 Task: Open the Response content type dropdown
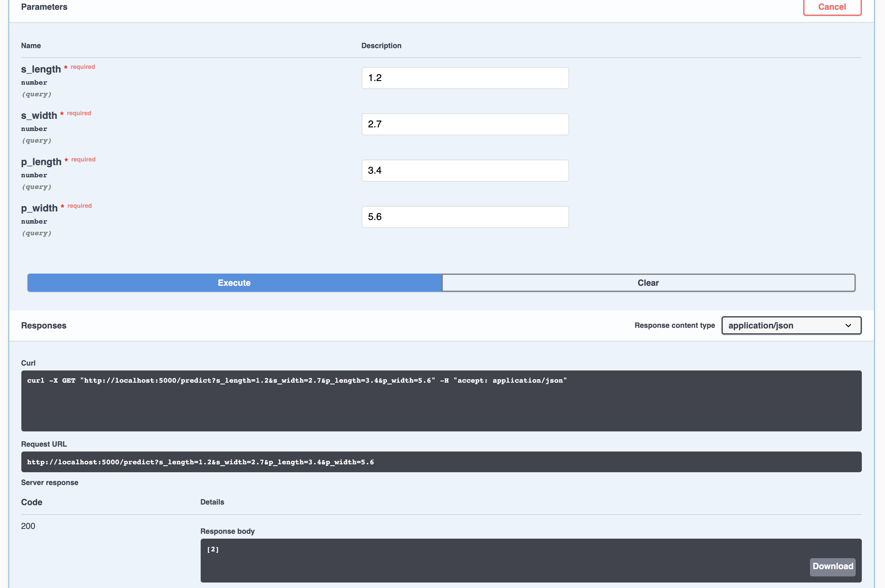pos(791,325)
